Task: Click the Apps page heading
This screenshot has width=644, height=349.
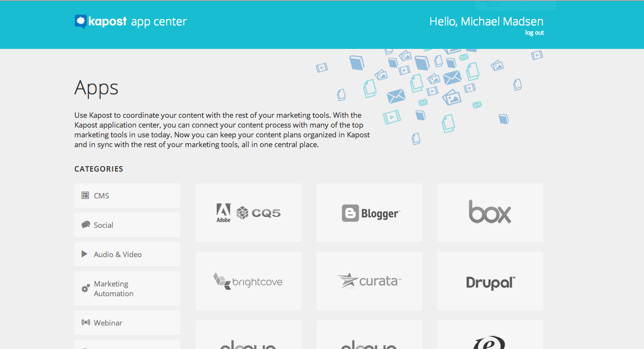Action: pos(96,88)
